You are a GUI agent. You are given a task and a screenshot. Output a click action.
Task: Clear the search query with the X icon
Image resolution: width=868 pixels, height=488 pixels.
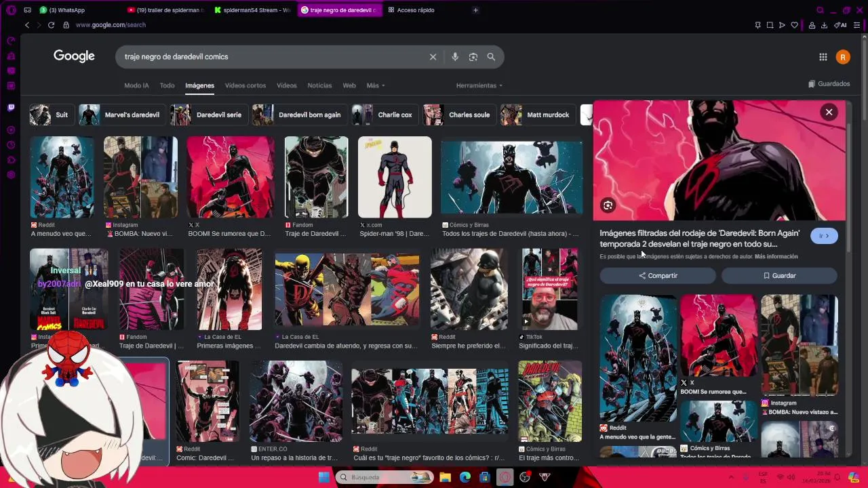click(x=433, y=57)
